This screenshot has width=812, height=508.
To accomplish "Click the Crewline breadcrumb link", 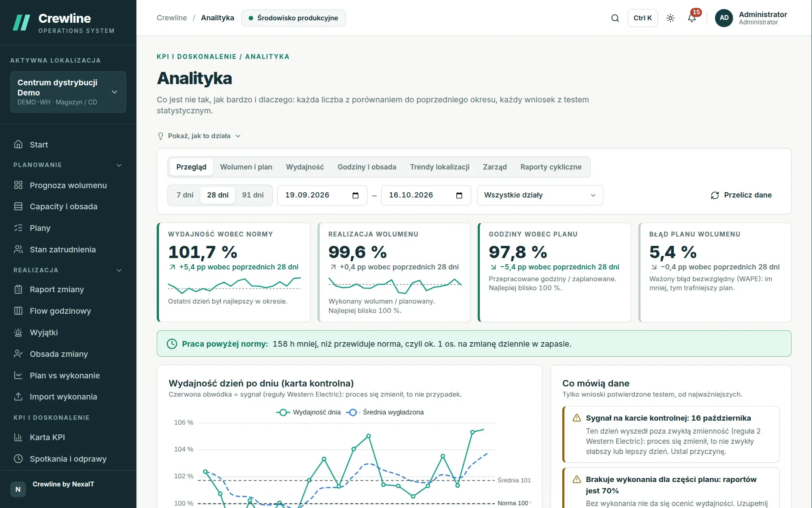I will click(172, 18).
